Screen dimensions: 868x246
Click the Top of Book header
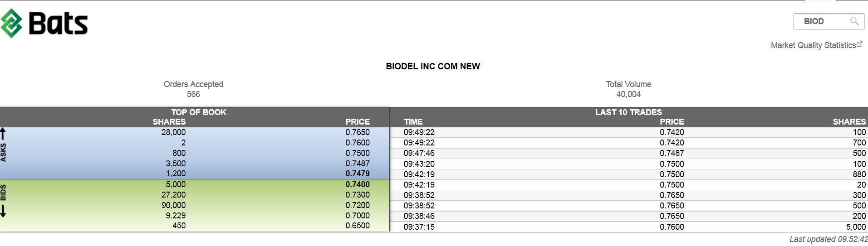(198, 112)
